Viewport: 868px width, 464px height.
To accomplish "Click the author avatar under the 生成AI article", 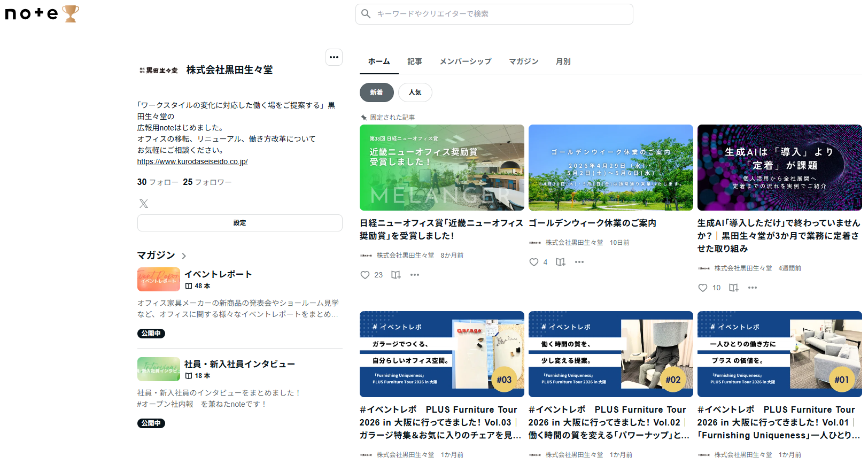I will pyautogui.click(x=704, y=268).
